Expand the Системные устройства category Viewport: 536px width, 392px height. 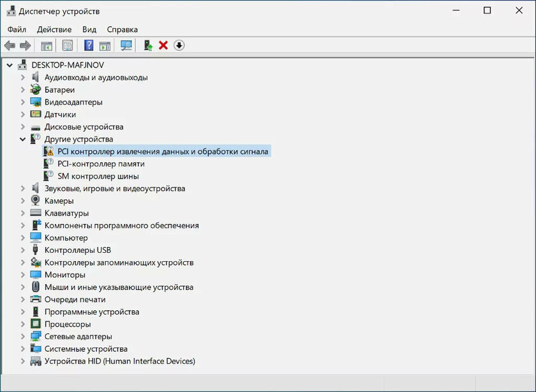tap(22, 348)
